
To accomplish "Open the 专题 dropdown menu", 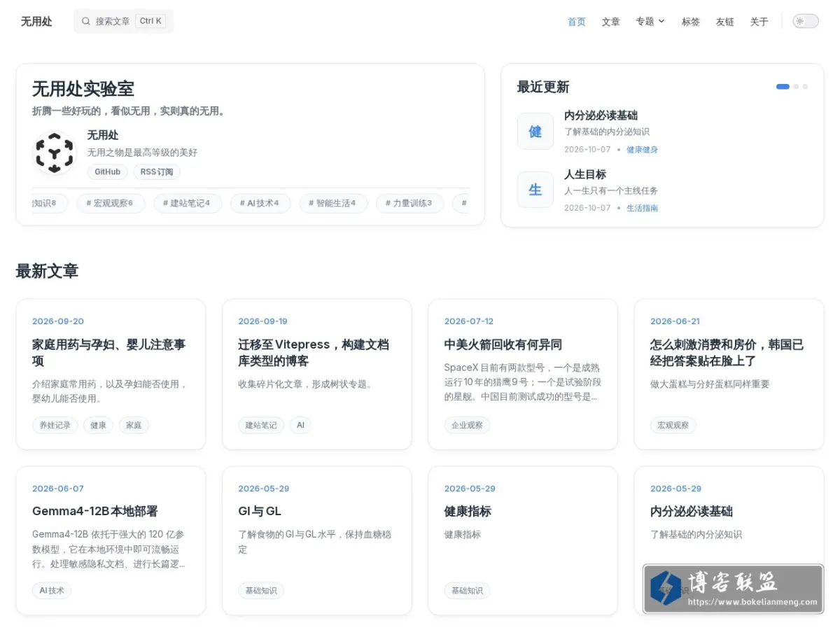I will coord(650,21).
